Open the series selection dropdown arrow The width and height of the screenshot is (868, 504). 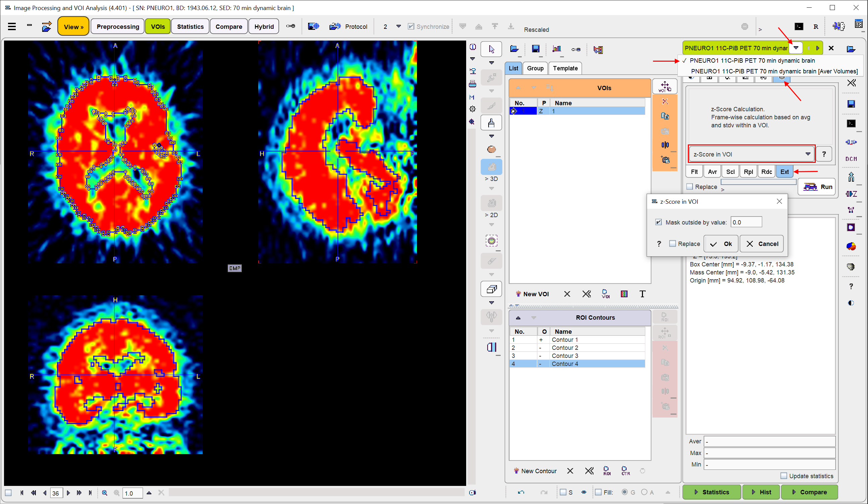point(796,48)
